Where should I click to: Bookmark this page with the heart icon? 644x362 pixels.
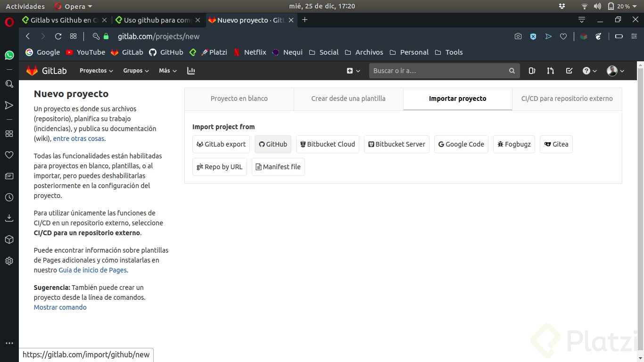click(x=563, y=36)
